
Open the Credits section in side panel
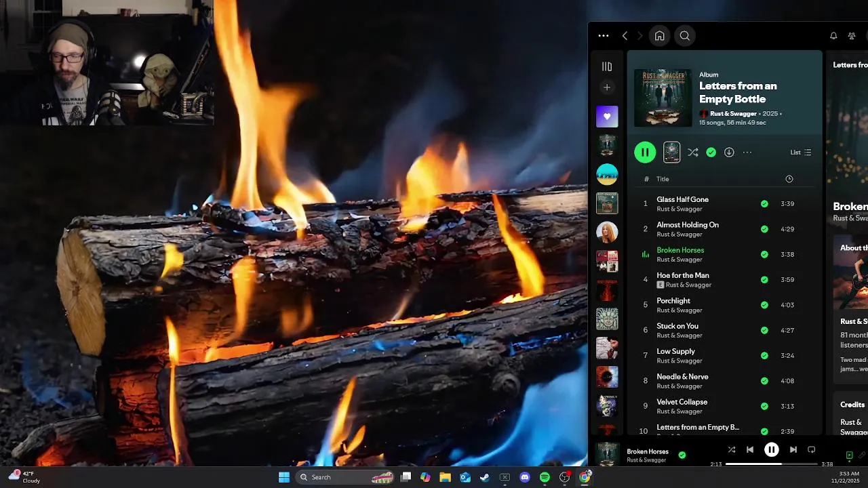tap(852, 405)
